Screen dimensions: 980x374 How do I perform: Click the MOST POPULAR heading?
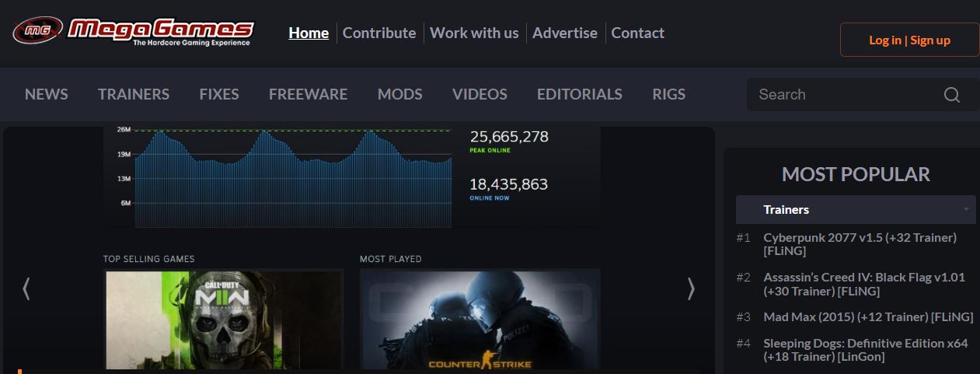point(856,174)
